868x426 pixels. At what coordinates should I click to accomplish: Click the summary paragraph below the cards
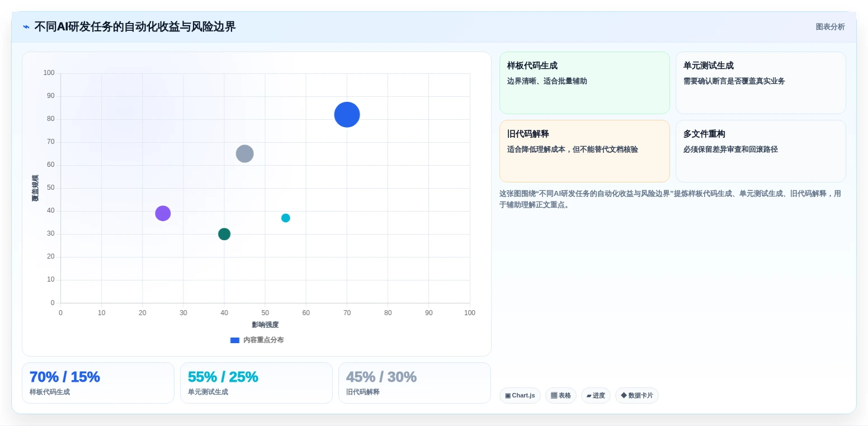tap(670, 199)
